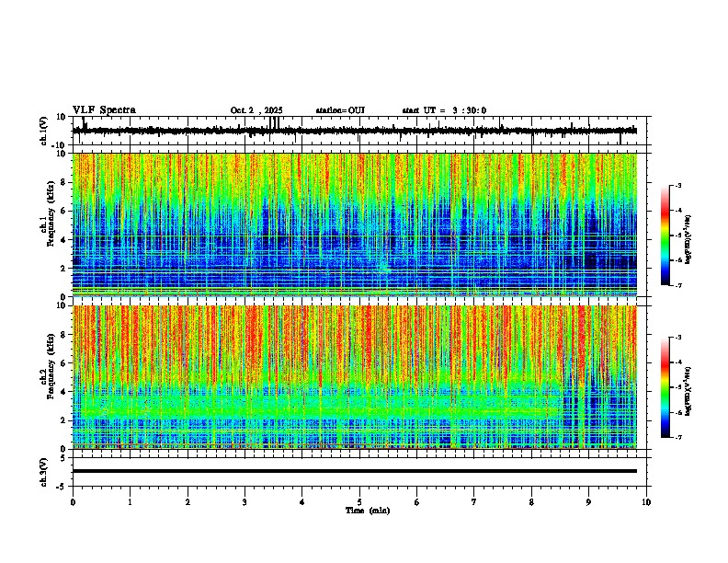Click the time axis tick label '9'
The image size is (728, 563).
(588, 502)
